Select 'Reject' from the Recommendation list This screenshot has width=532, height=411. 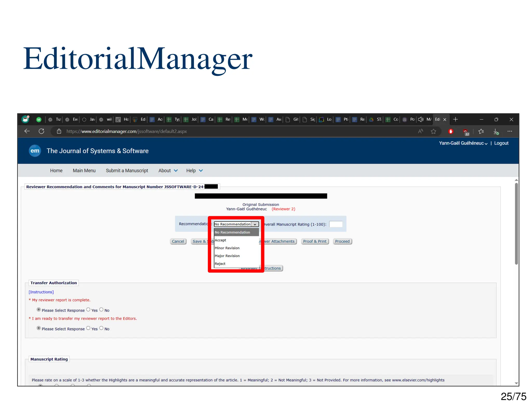pyautogui.click(x=236, y=263)
